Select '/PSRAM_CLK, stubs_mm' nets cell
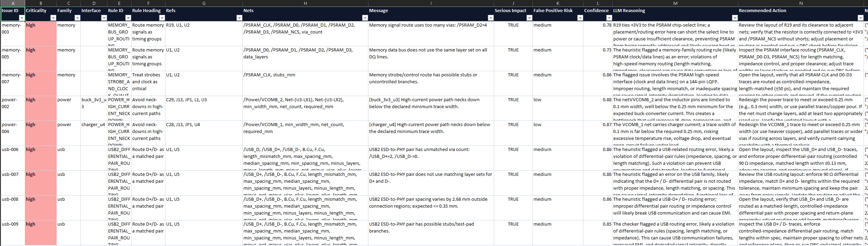The width and height of the screenshot is (868, 246). (x=305, y=84)
